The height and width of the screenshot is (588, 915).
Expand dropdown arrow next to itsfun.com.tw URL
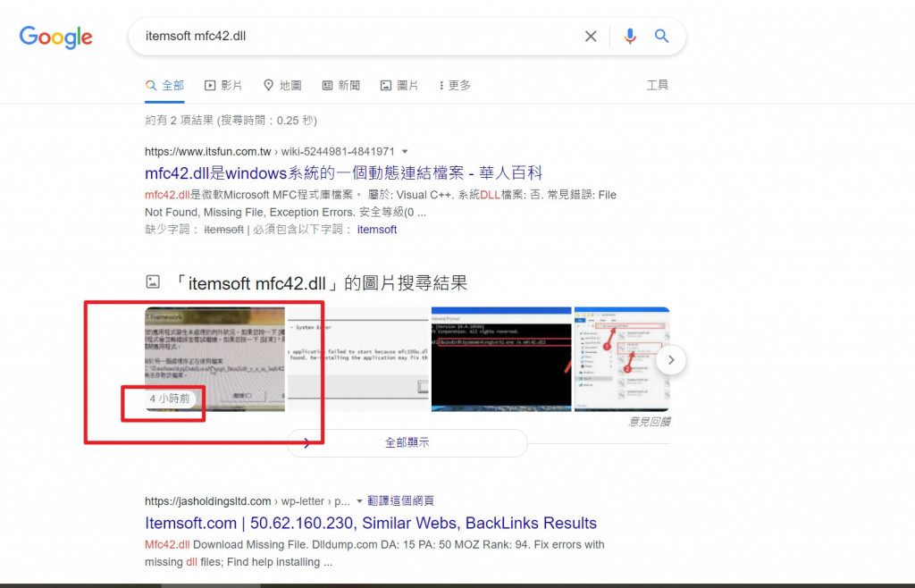click(405, 152)
